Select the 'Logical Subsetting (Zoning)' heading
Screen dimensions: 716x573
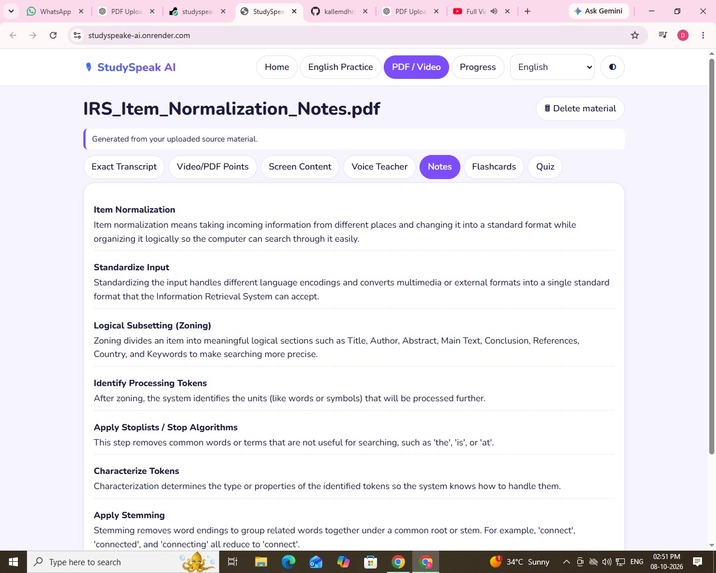152,326
